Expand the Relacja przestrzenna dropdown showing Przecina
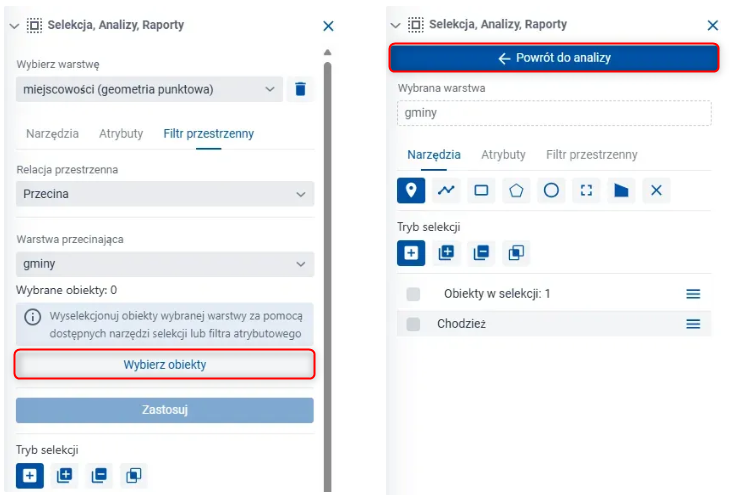This screenshot has width=734, height=495. pos(165,194)
